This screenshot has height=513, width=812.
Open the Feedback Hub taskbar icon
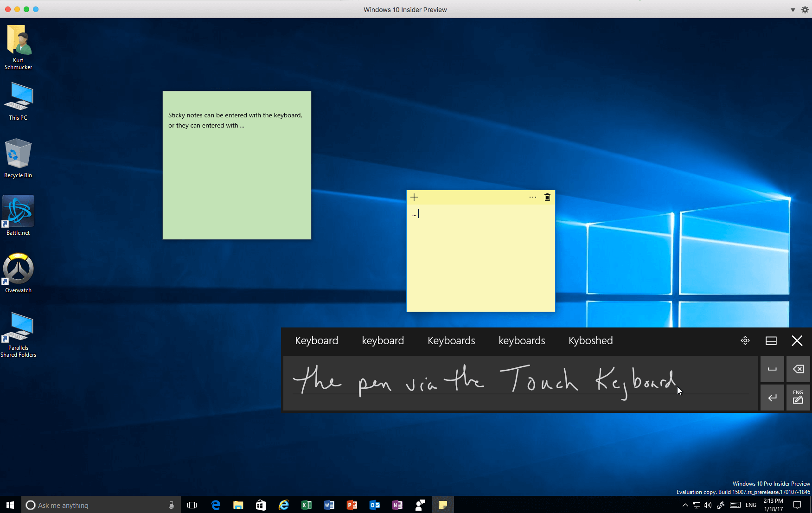pos(420,505)
